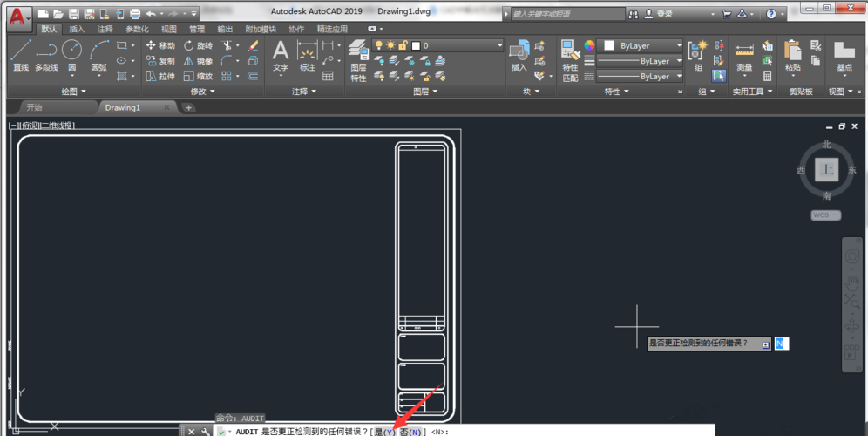Click the Rotate (旋转) tool
Screen dimensions: 868x436
[x=198, y=45]
